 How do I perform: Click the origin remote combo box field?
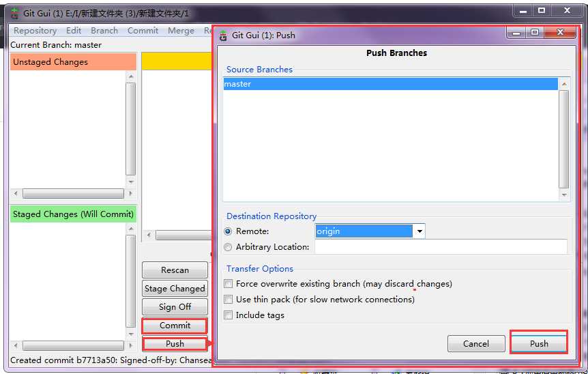[364, 231]
